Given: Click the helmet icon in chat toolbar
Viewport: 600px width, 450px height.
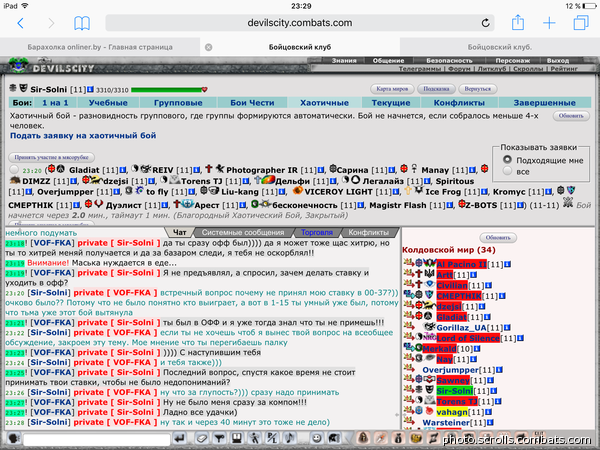Looking at the screenshot, I should (x=334, y=438).
